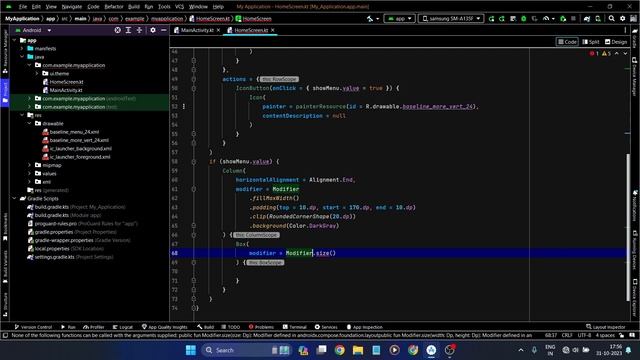Open the Build menu
This screenshot has height=360, width=640.
click(134, 7)
